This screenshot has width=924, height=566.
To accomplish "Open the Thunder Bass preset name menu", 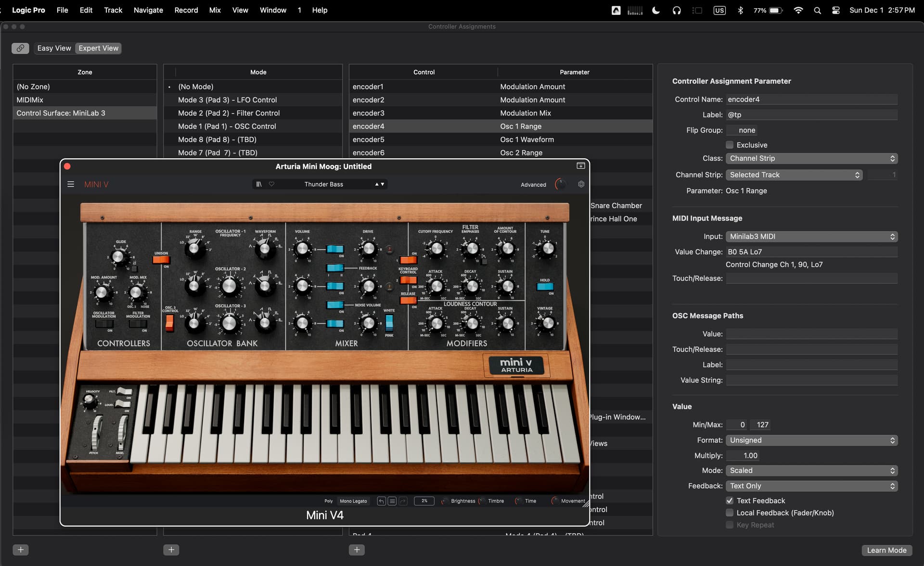I will pos(323,184).
